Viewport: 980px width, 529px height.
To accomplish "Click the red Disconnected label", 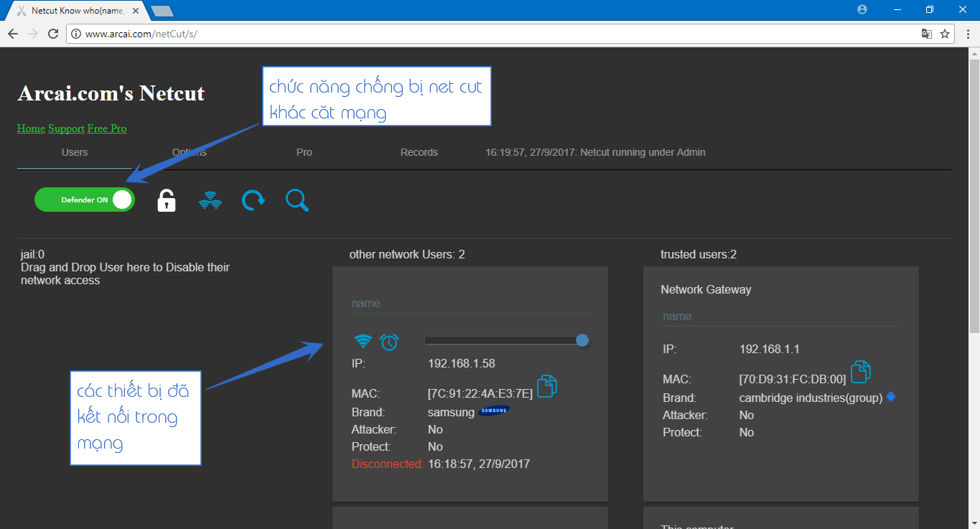I will tap(387, 464).
